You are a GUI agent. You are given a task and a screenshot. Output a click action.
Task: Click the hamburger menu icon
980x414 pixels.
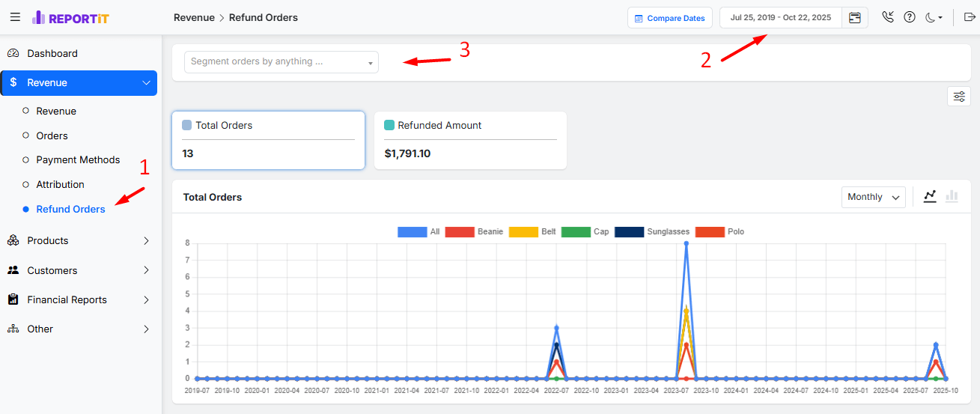(x=15, y=17)
